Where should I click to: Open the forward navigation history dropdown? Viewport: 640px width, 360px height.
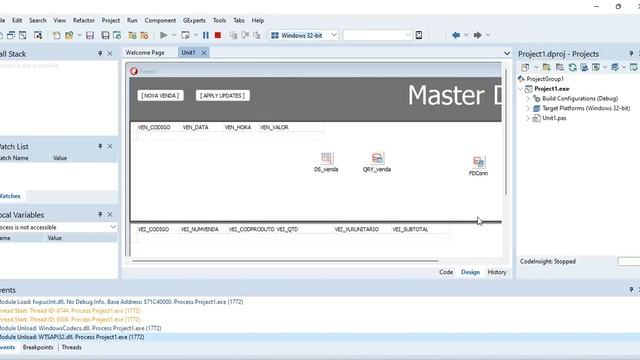pos(488,36)
